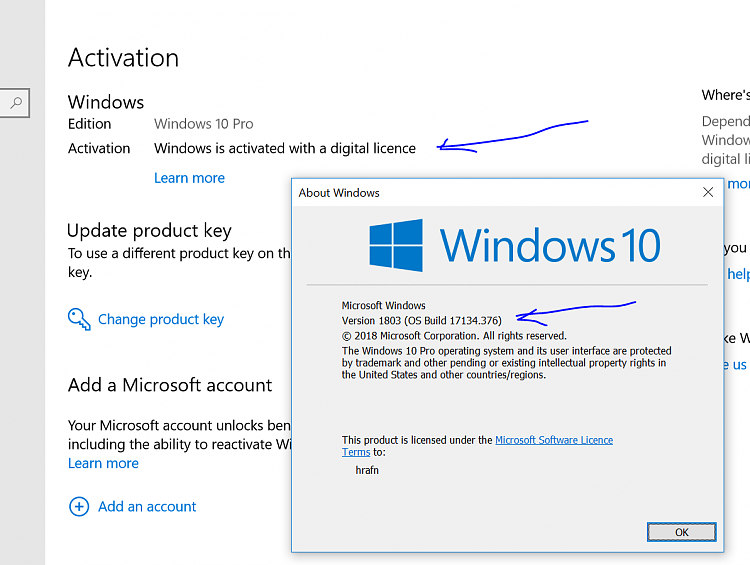Click 'To use a different product key' text
Screen dimensions: 750x565
point(179,263)
